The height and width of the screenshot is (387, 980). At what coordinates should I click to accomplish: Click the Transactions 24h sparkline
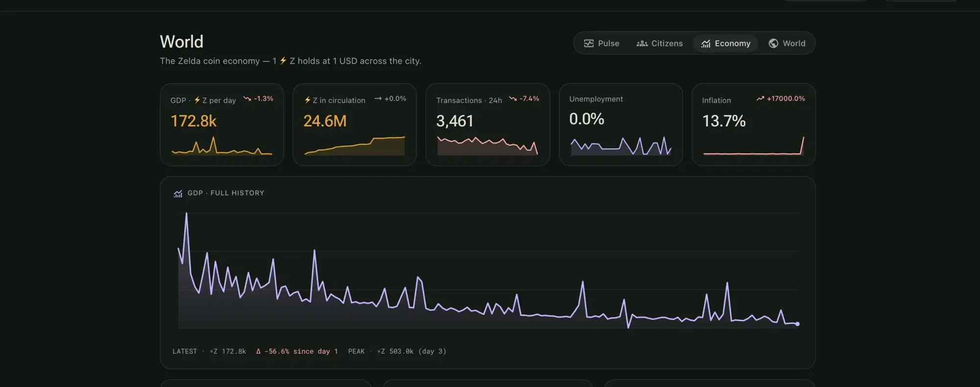[x=488, y=146]
